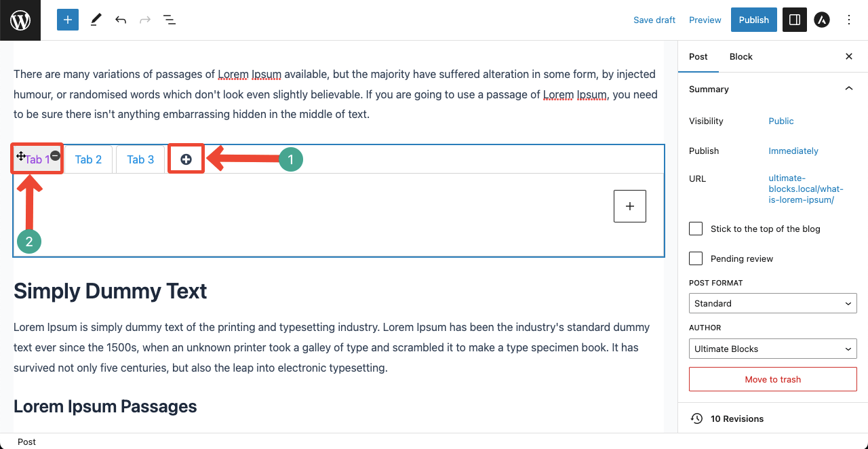Click Move to trash button

coord(773,379)
